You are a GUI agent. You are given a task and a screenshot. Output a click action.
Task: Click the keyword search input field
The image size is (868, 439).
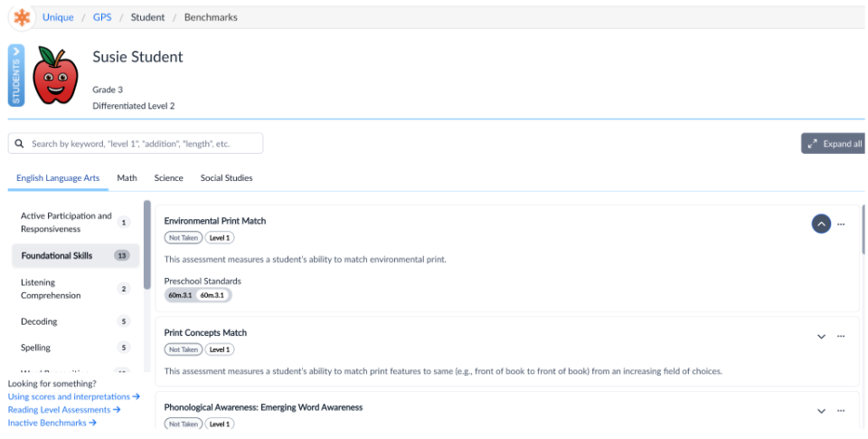(x=145, y=144)
